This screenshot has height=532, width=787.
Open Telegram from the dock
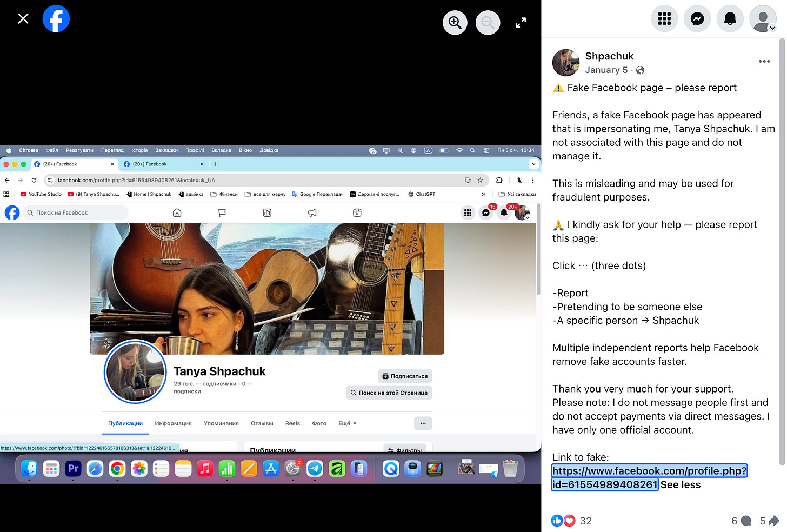coord(315,468)
